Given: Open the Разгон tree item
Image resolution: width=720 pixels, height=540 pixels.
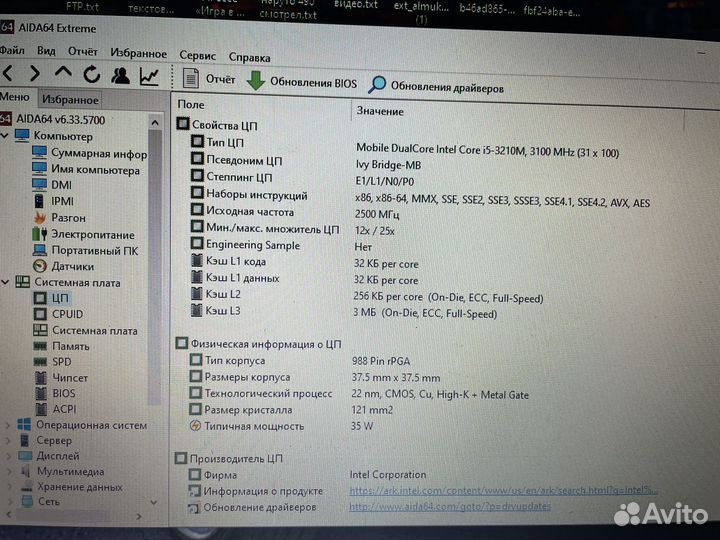Looking at the screenshot, I should point(68,217).
